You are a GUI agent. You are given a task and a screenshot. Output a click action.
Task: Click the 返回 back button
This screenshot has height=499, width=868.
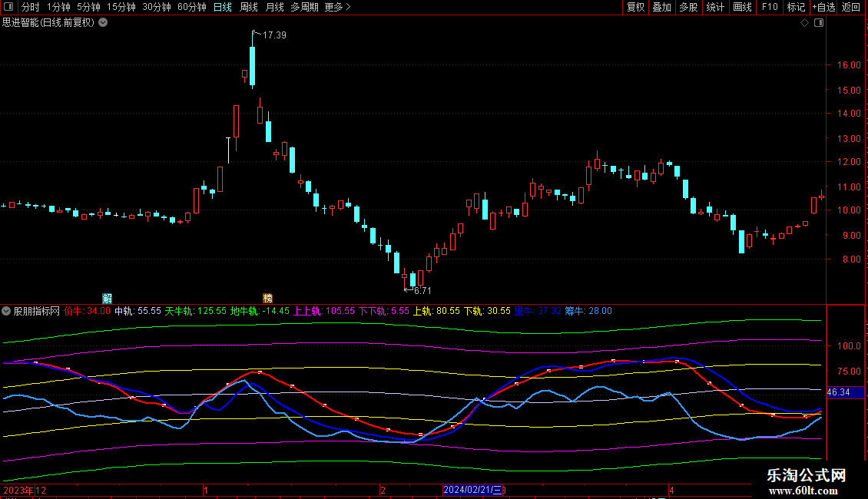pyautogui.click(x=851, y=7)
